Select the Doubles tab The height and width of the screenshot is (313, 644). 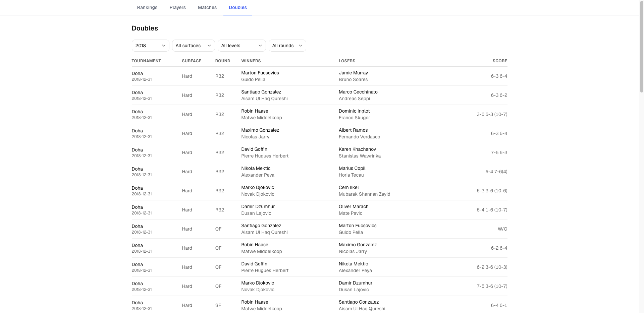[238, 7]
